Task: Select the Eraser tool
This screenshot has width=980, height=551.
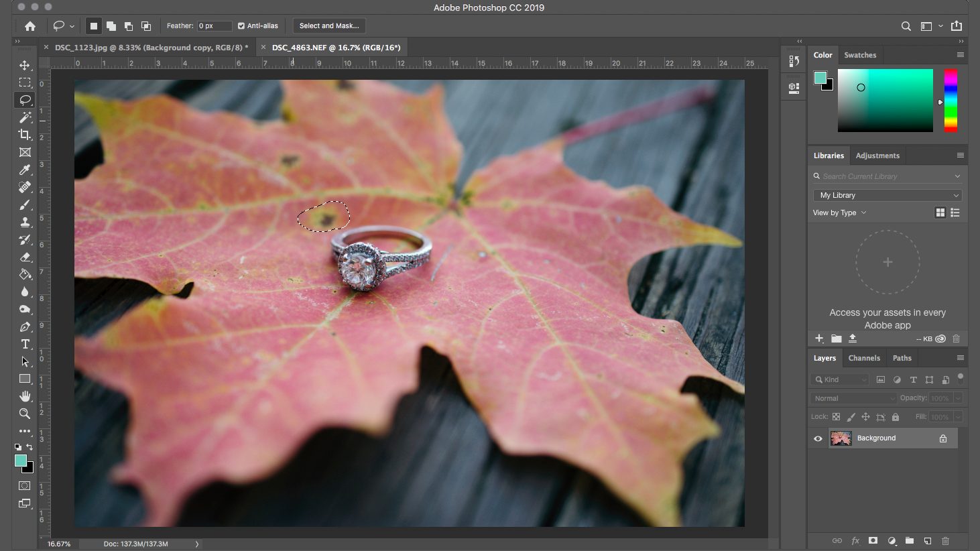Action: [x=25, y=257]
